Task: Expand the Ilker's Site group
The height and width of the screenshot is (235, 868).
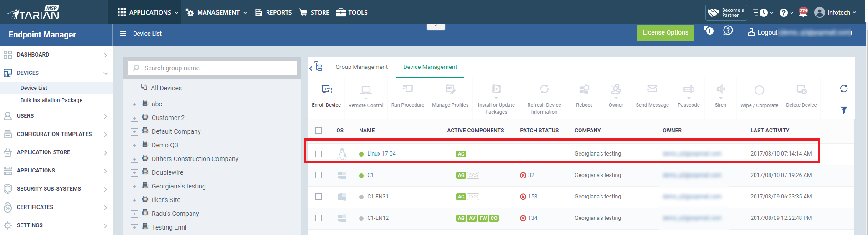Action: coord(134,200)
